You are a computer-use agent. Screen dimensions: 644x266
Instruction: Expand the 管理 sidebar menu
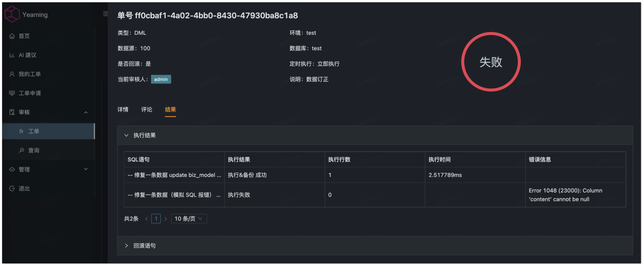pyautogui.click(x=86, y=169)
